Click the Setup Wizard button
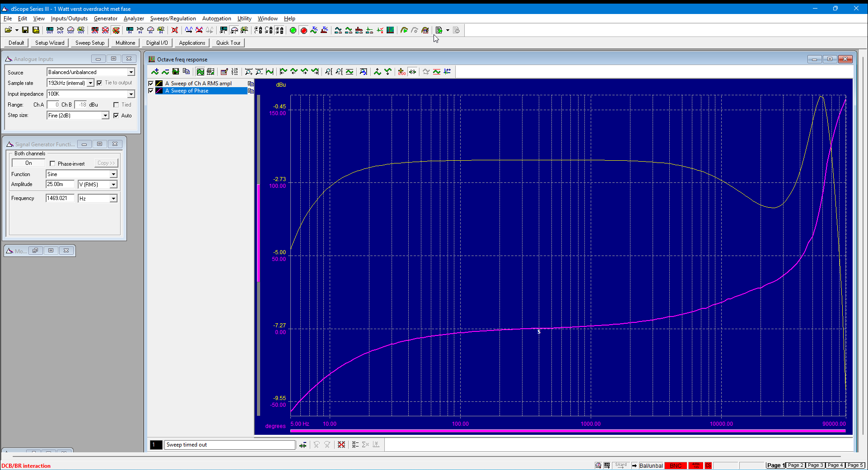Image resolution: width=868 pixels, height=470 pixels. [50, 43]
